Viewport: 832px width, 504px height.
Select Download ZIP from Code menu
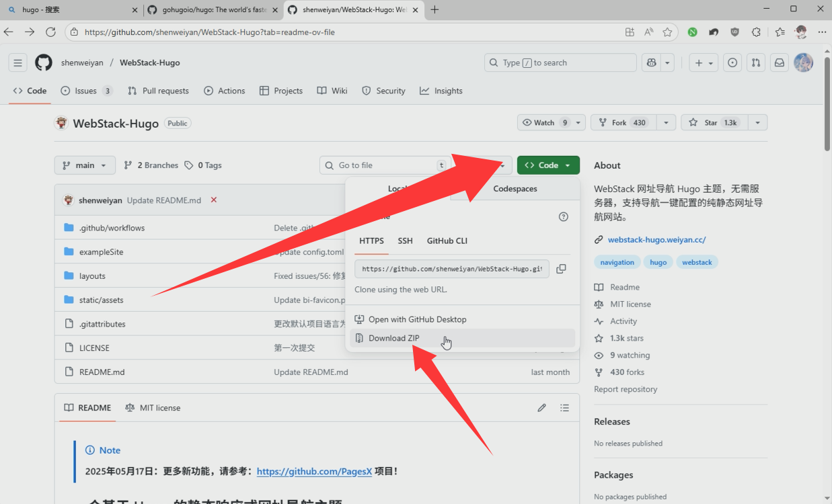coord(393,338)
